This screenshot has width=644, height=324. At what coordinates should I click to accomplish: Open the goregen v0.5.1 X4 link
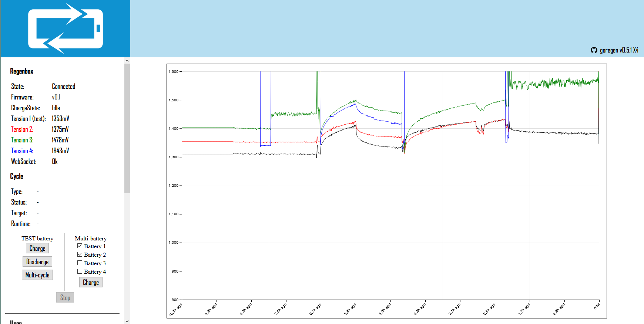(x=619, y=50)
